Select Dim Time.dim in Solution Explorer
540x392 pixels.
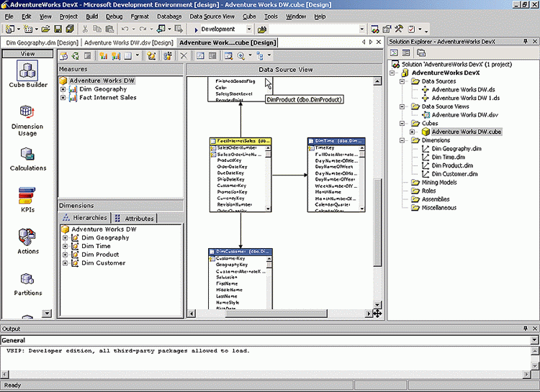448,157
